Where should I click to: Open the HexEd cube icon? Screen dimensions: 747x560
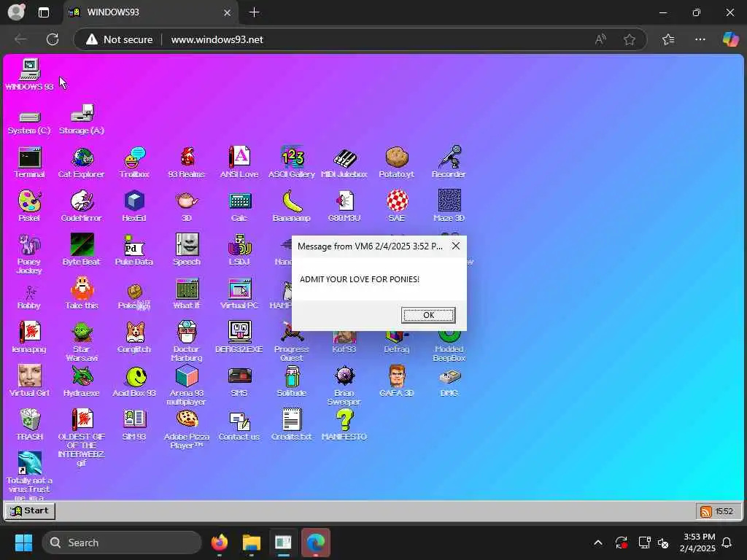(x=134, y=206)
